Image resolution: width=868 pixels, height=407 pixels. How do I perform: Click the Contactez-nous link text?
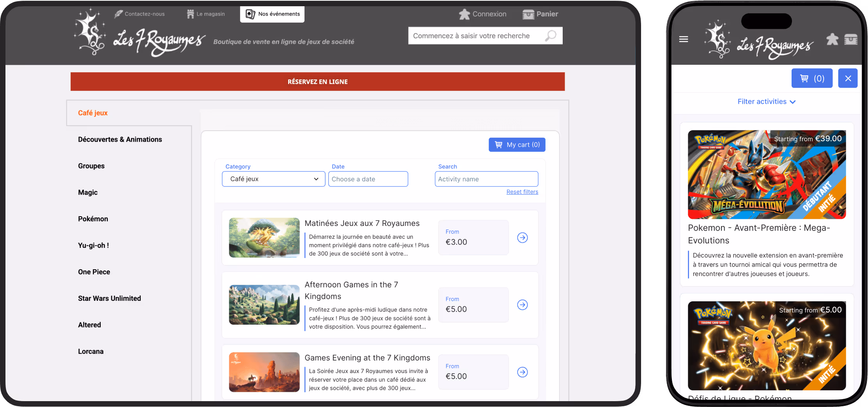tap(145, 14)
